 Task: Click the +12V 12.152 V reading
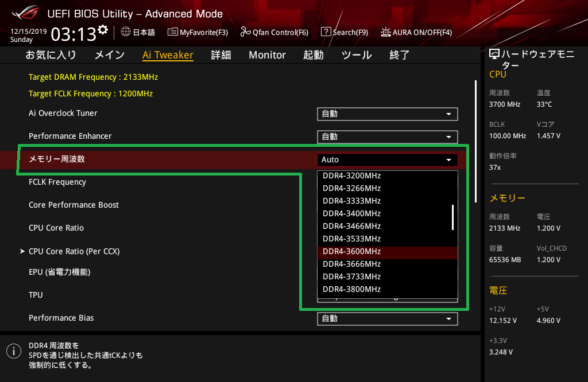click(503, 321)
